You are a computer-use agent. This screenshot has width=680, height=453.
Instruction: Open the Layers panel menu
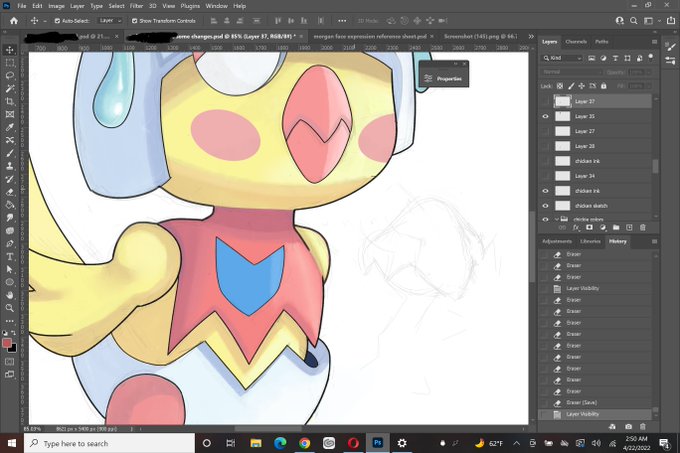654,42
